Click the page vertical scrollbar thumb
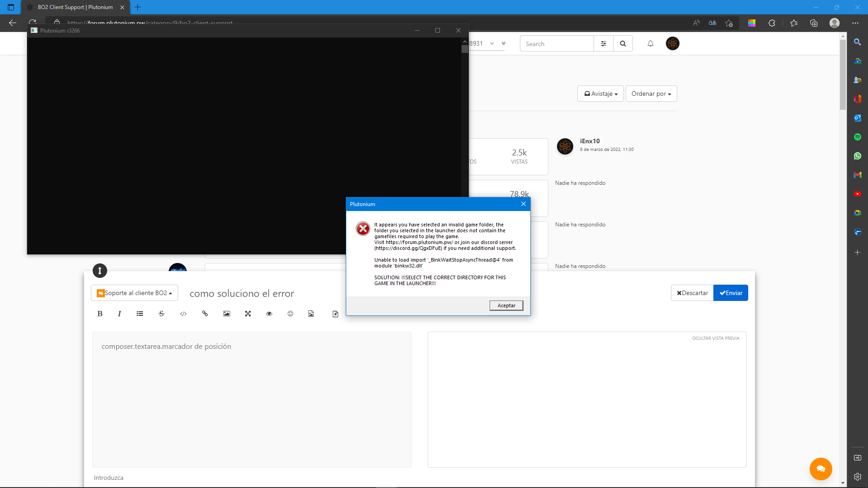 [x=843, y=75]
